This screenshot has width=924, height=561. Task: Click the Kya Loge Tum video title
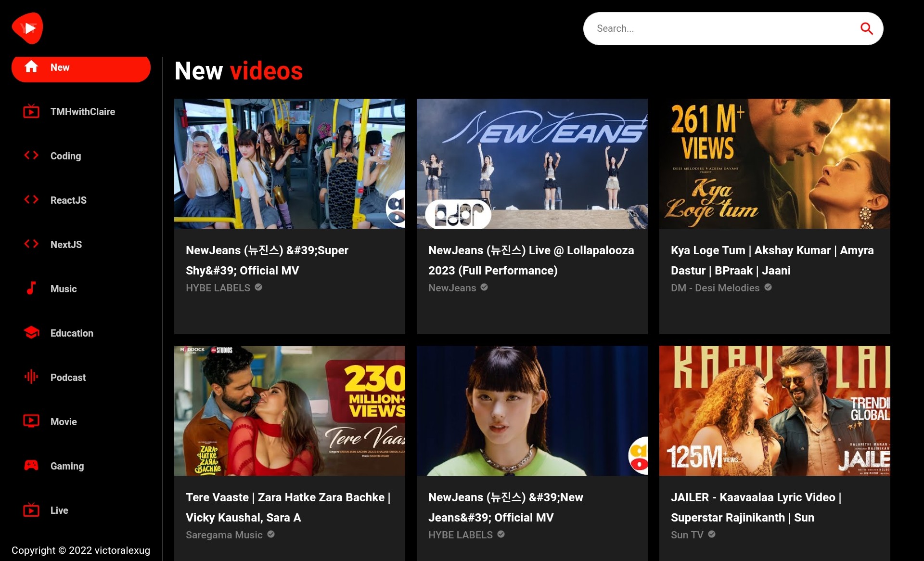point(772,261)
